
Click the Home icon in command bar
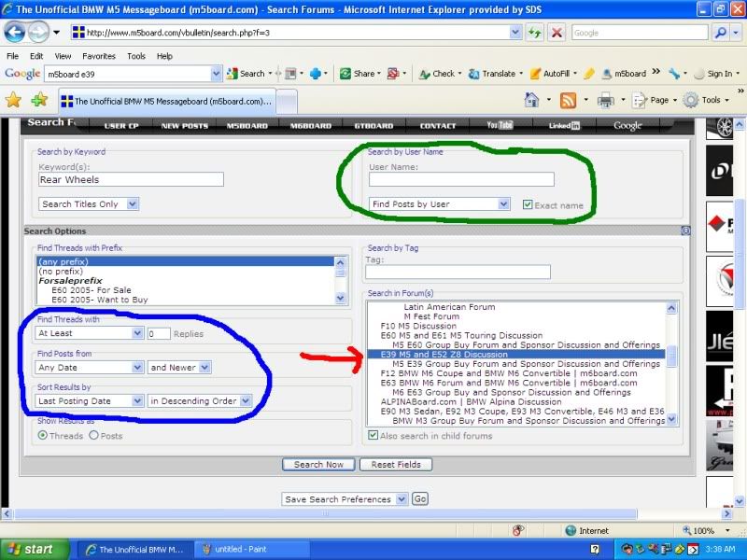(531, 100)
